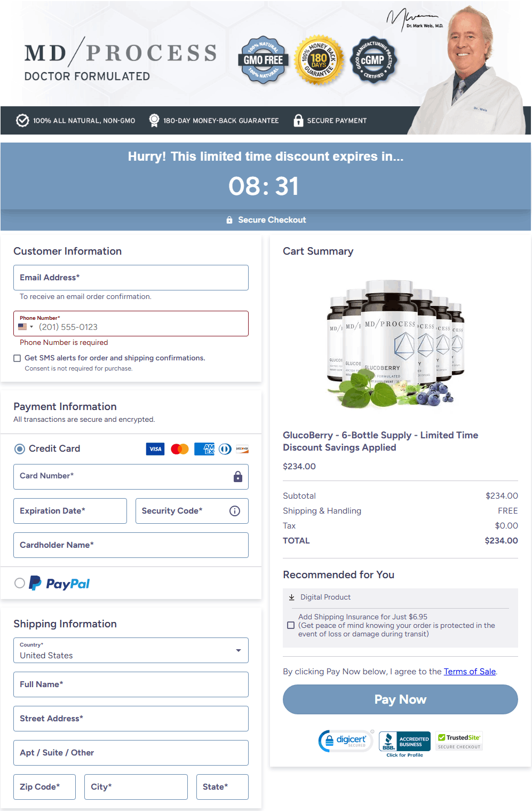
Task: Select Credit Card payment radio button
Action: [20, 449]
